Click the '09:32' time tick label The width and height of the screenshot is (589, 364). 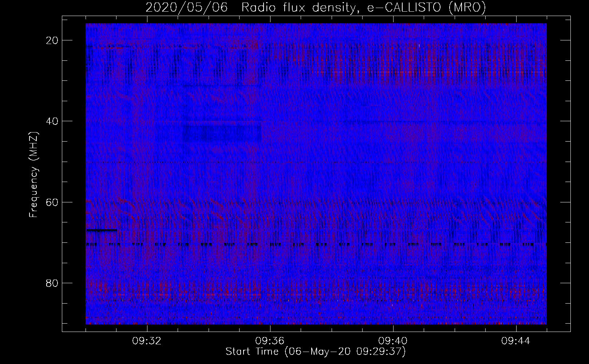(x=147, y=341)
